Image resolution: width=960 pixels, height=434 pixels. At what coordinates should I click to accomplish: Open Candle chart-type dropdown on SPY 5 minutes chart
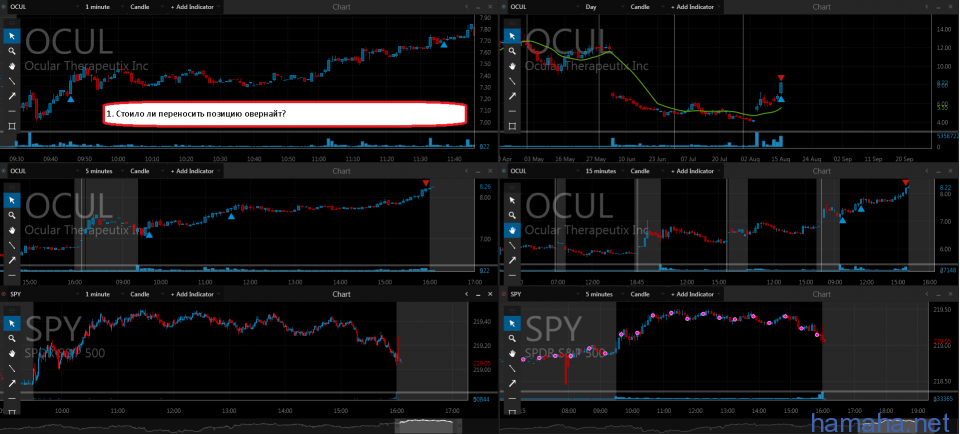[647, 294]
